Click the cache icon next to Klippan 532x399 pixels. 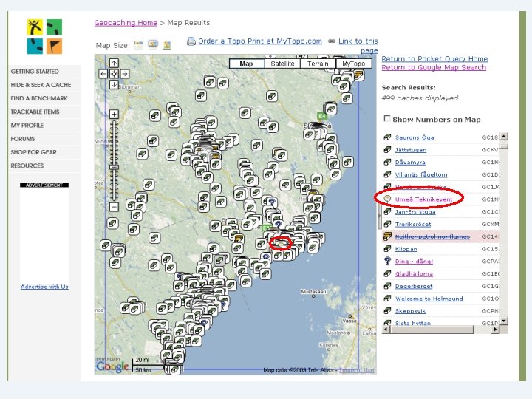[387, 249]
